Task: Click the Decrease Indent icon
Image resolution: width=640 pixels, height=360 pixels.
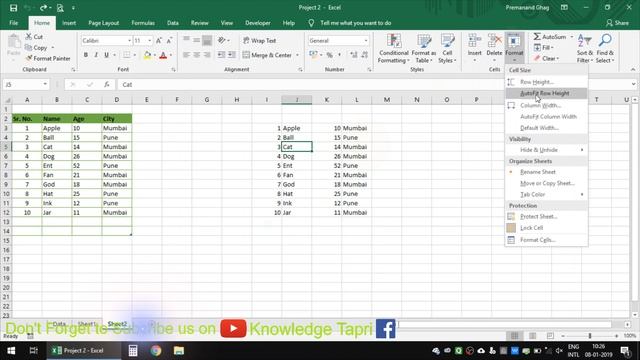Action: [221, 55]
